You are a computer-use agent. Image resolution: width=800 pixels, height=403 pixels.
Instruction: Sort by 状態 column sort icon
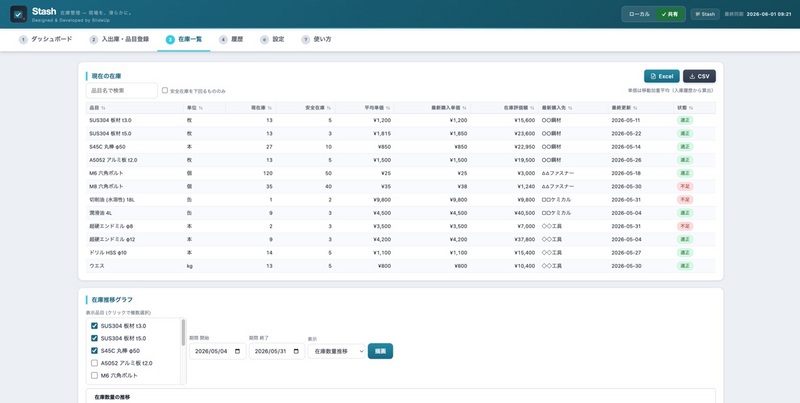[691, 108]
